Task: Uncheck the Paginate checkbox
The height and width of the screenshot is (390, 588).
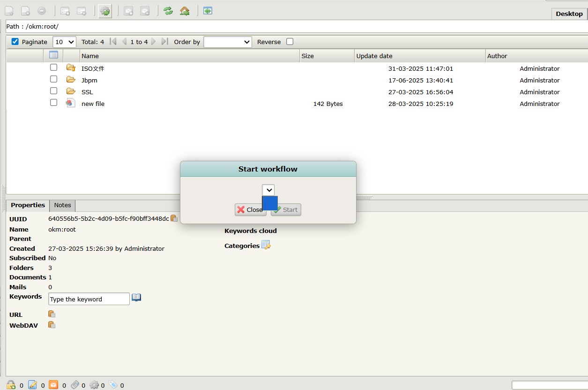Action: pyautogui.click(x=15, y=42)
